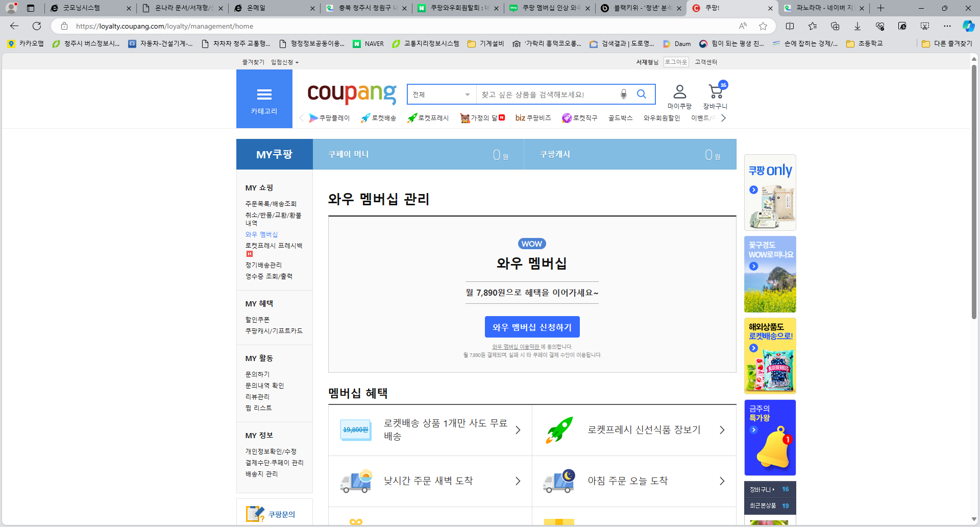Open 가정의 달 shortcut
Viewport: 980px width, 527px height.
coord(482,118)
